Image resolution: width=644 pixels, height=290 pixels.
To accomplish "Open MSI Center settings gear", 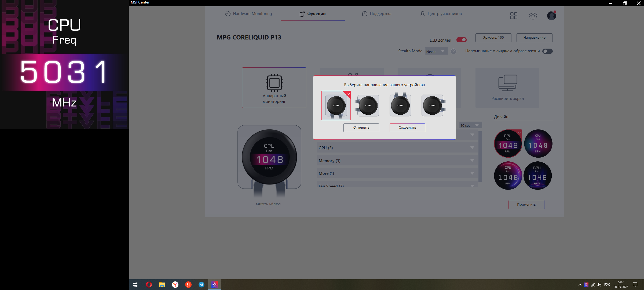I will pyautogui.click(x=533, y=16).
